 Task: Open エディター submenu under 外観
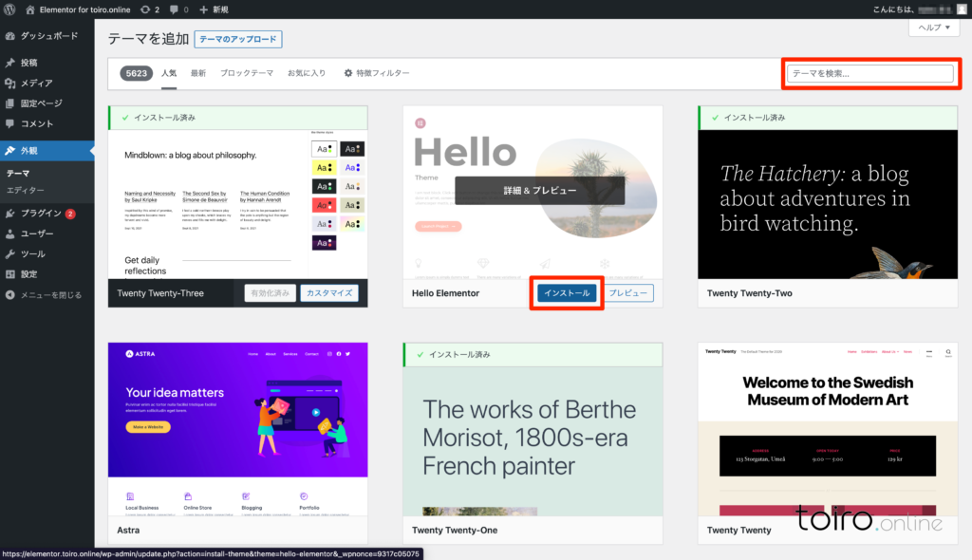click(x=26, y=191)
